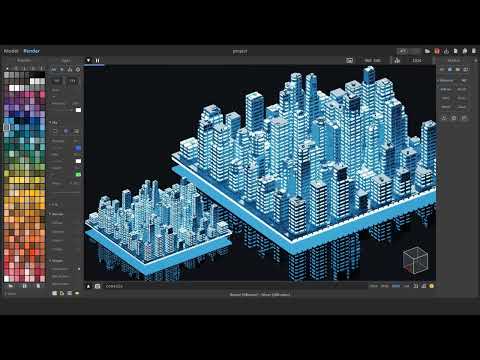The image size is (480, 360).
Task: Click the Palette panel header
Action: pos(24,60)
